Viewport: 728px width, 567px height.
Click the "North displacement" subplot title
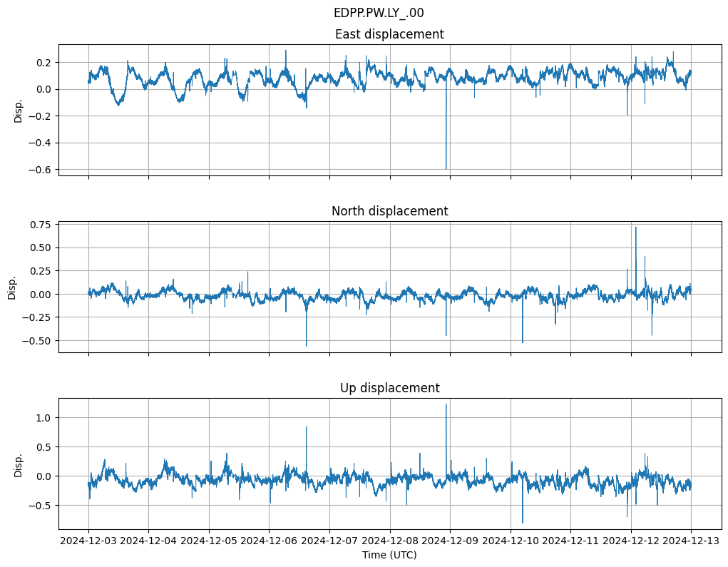click(389, 211)
